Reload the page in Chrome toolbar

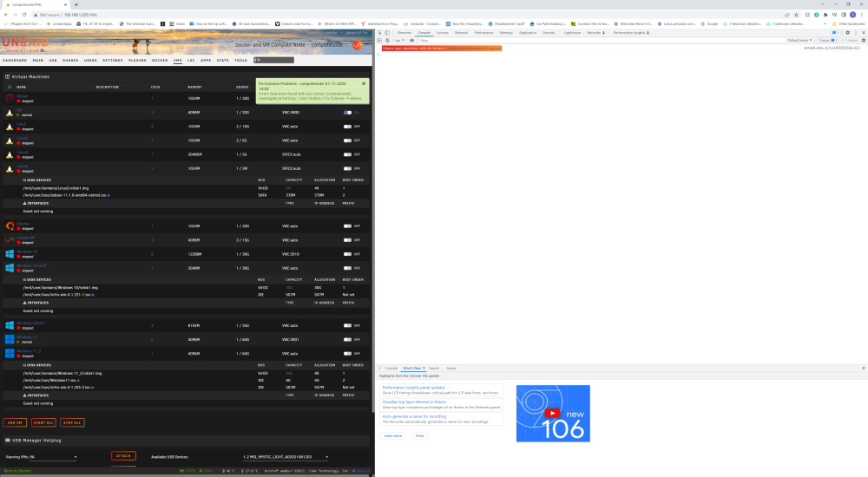pyautogui.click(x=24, y=15)
